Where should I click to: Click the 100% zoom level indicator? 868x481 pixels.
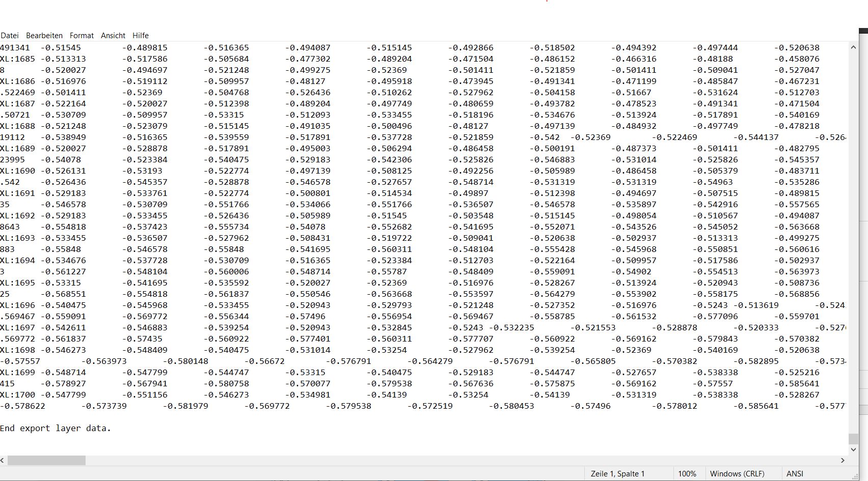687,474
